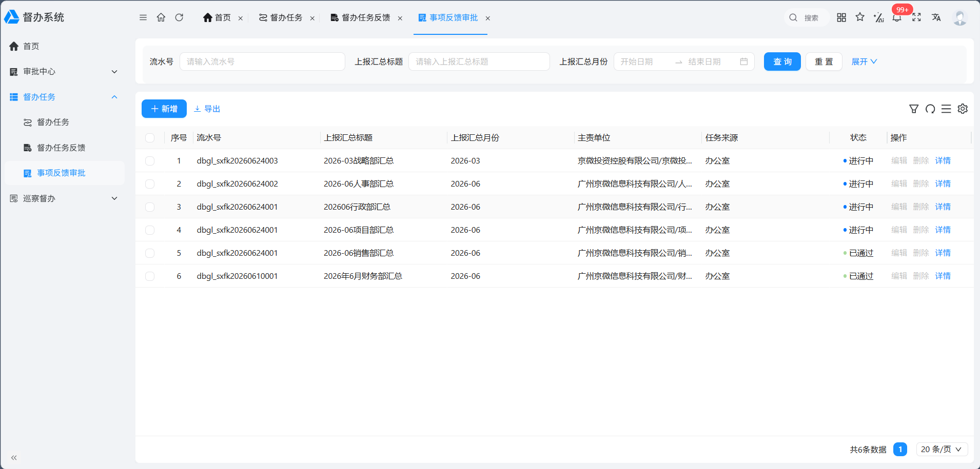Open the 20 条/页 page size dropdown
Screen dimensions: 980x469
click(942, 450)
